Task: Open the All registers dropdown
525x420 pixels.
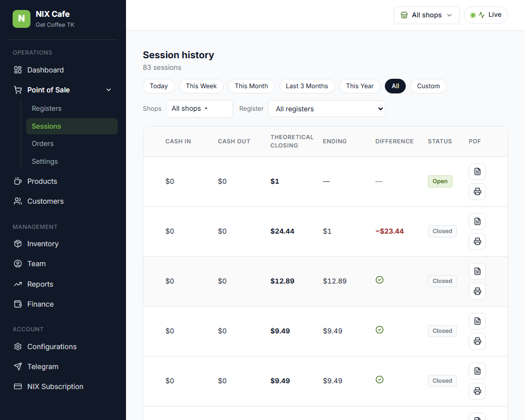Action: click(x=327, y=109)
